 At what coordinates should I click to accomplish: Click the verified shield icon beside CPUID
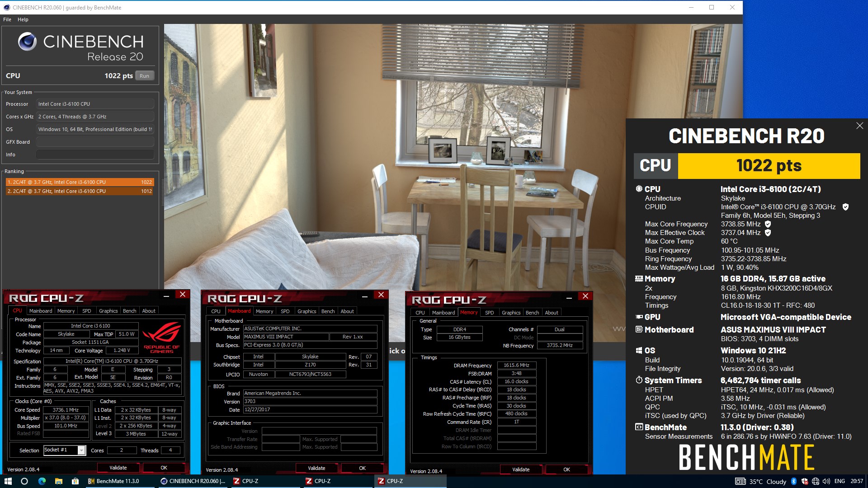845,207
